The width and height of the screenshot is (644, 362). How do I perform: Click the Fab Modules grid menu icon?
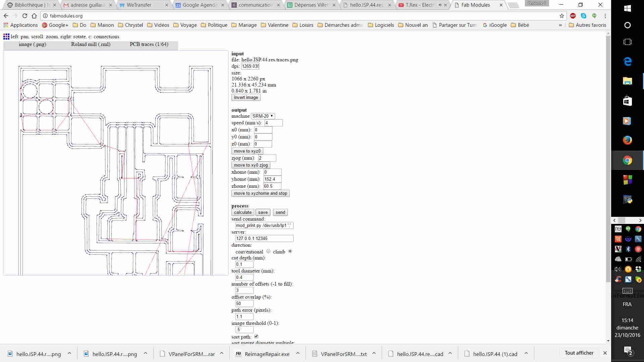click(6, 37)
